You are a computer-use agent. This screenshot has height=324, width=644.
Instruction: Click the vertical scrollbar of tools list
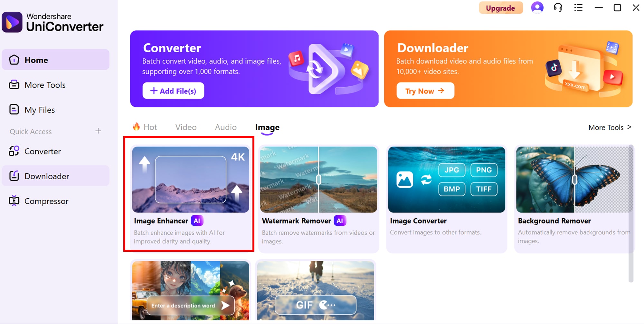[631, 213]
